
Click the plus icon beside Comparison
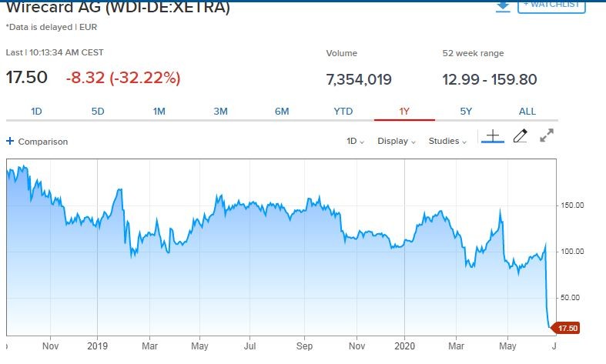10,142
